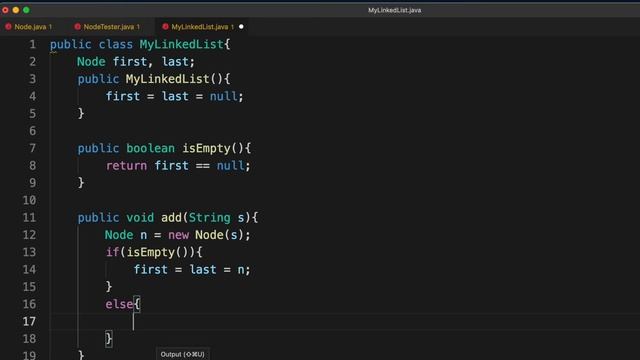Screen dimensions: 640x360
Task: Click the error icon on Node.java tab
Action: (8, 27)
